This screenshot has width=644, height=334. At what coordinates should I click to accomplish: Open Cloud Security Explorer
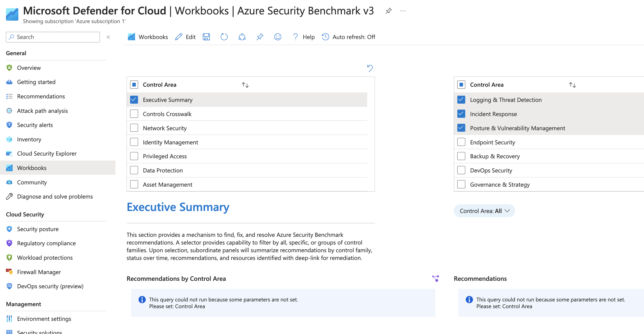(58, 154)
